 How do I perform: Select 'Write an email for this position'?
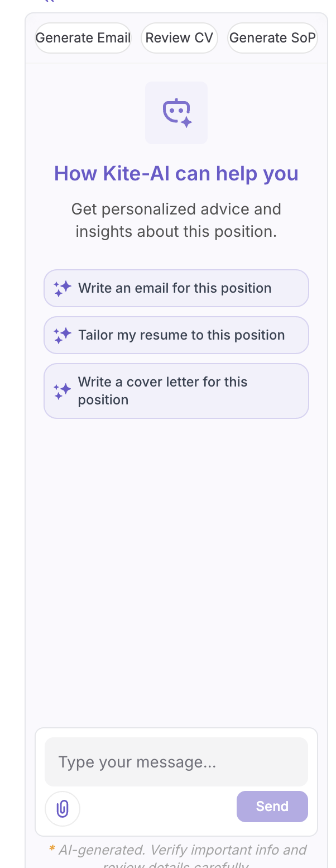coord(176,288)
